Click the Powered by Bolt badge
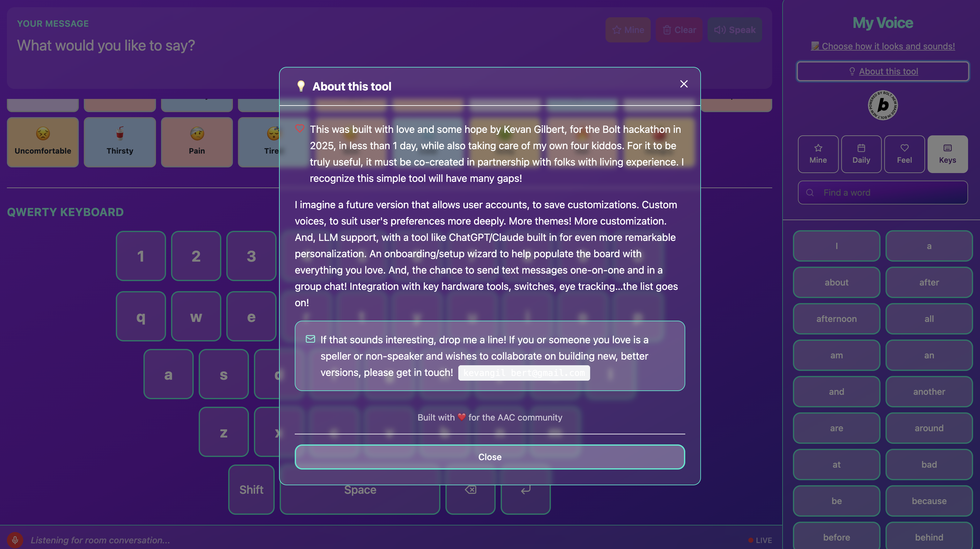980x549 pixels. point(883,105)
